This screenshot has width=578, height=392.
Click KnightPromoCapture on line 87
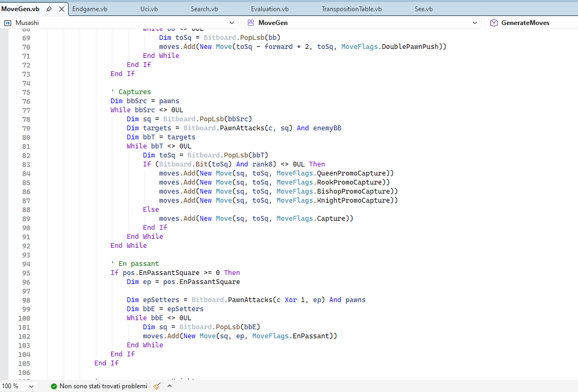point(354,200)
